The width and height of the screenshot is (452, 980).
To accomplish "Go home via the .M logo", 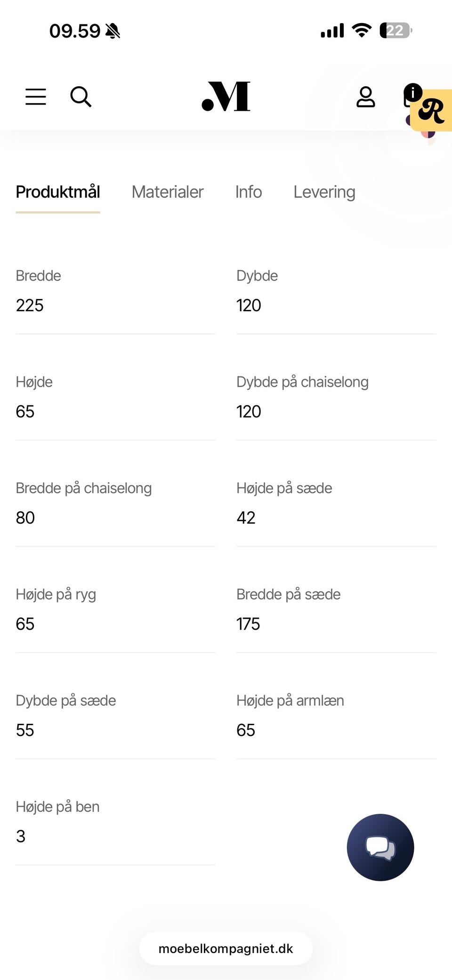I will click(226, 97).
